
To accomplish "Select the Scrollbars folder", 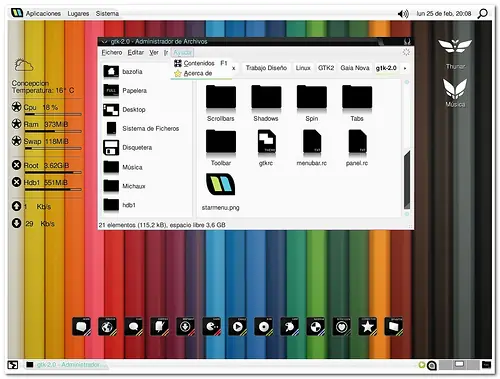I will (221, 103).
